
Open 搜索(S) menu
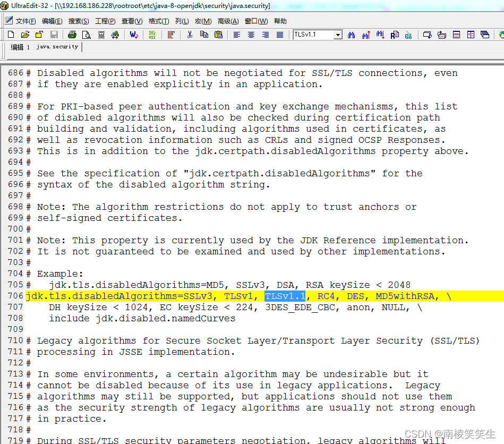pos(79,21)
